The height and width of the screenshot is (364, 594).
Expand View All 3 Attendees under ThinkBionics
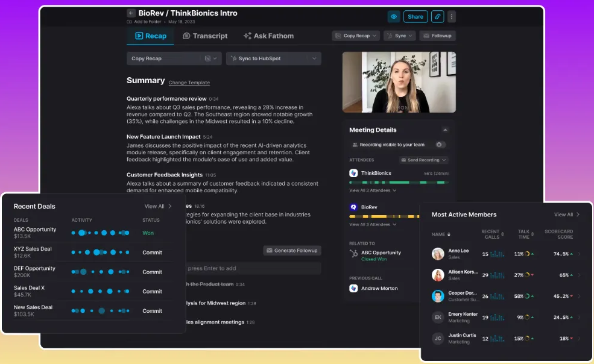tap(373, 190)
